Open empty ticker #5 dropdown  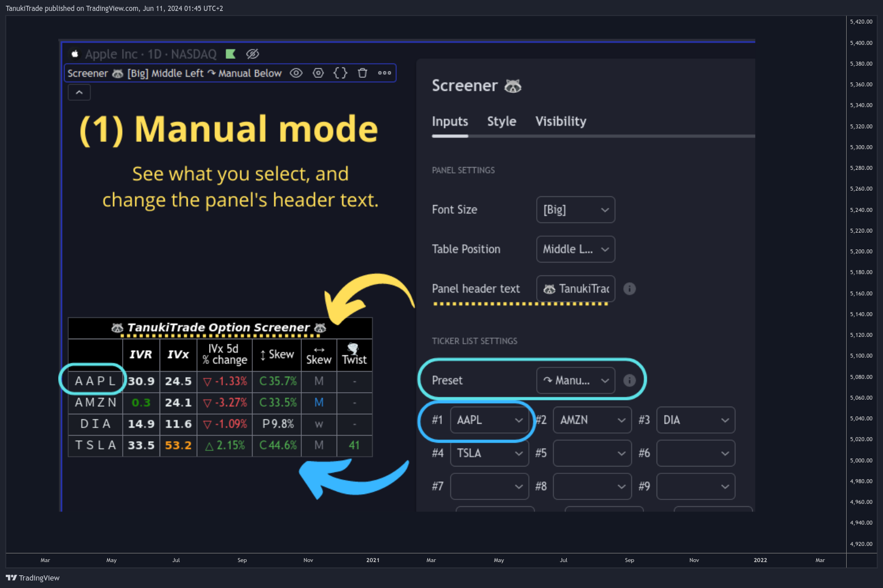point(592,453)
